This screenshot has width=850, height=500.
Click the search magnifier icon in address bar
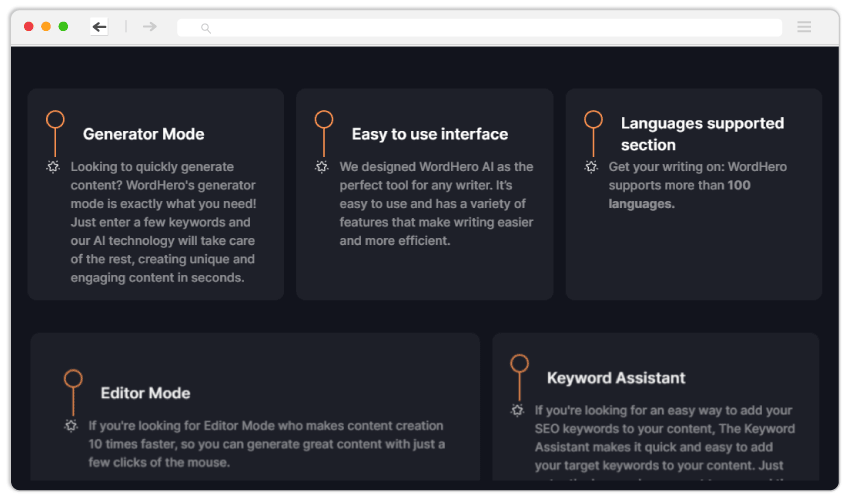click(x=206, y=28)
